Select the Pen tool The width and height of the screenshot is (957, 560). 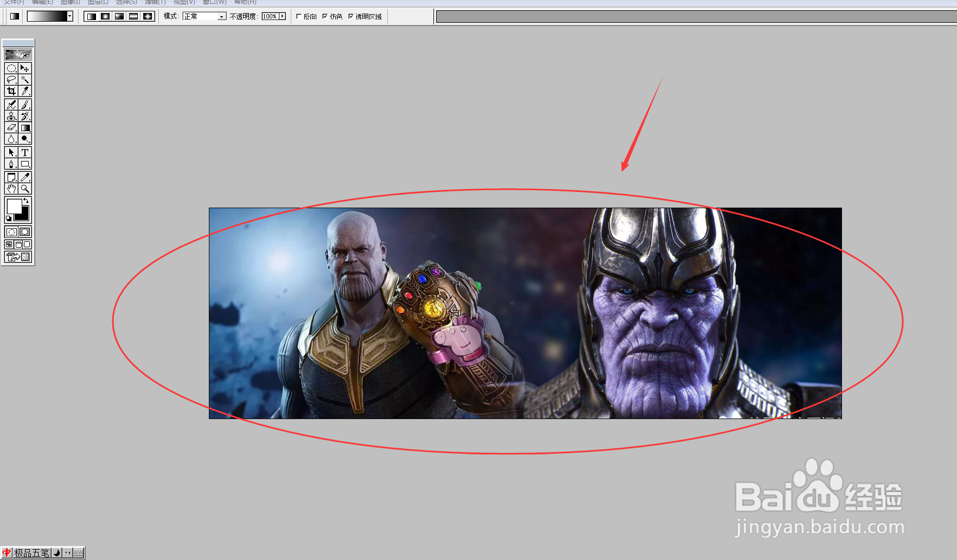click(11, 164)
